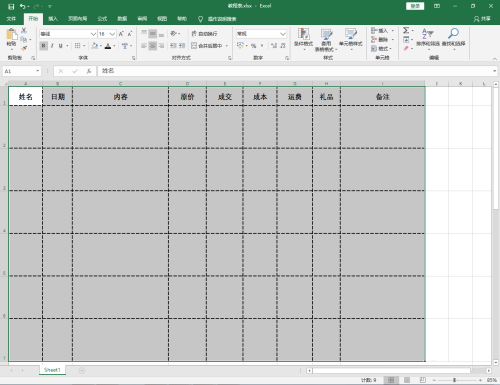
Task: Select the Sheet1 worksheet tab
Action: click(x=52, y=370)
